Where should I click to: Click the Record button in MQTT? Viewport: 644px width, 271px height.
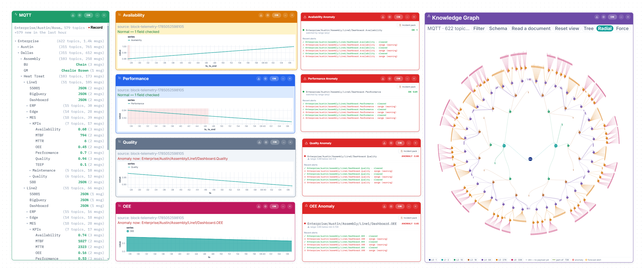point(95,28)
